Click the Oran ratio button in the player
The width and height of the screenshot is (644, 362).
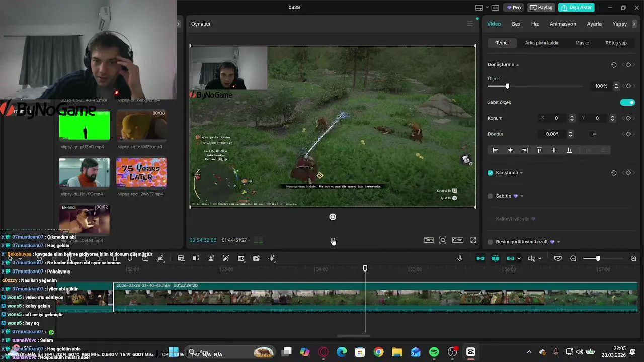[457, 240]
